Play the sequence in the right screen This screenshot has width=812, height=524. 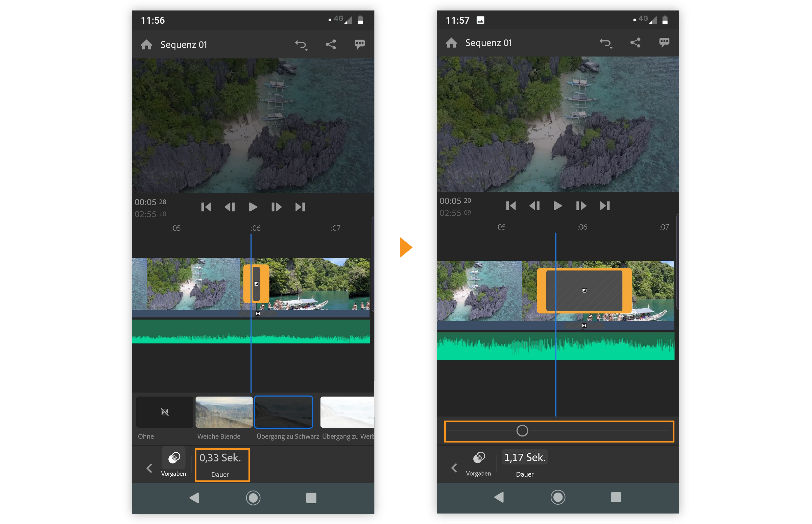557,206
